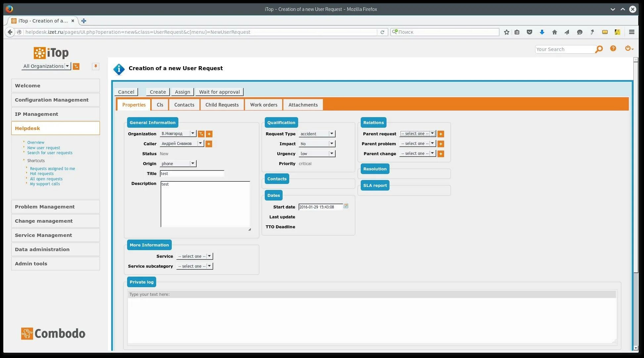Open the Service select dropdown
644x358 pixels.
point(195,256)
